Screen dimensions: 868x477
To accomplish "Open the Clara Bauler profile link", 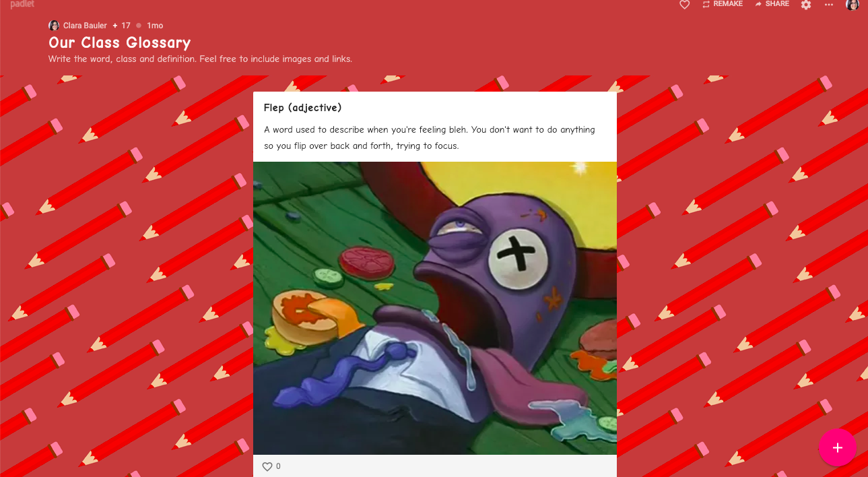I will pyautogui.click(x=85, y=26).
